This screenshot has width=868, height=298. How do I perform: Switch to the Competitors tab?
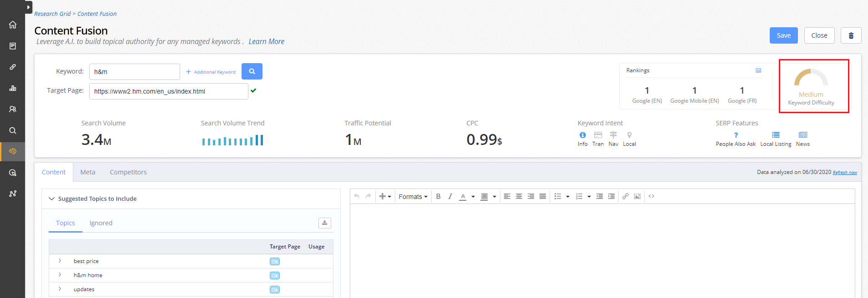(128, 172)
